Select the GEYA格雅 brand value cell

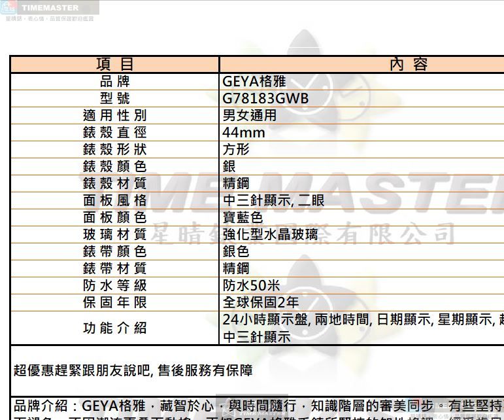(254, 81)
